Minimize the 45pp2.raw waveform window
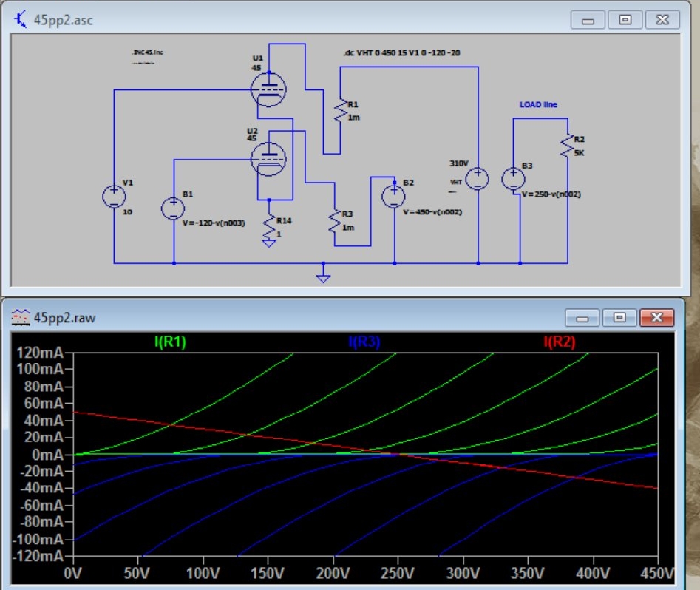Image resolution: width=700 pixels, height=590 pixels. point(582,318)
